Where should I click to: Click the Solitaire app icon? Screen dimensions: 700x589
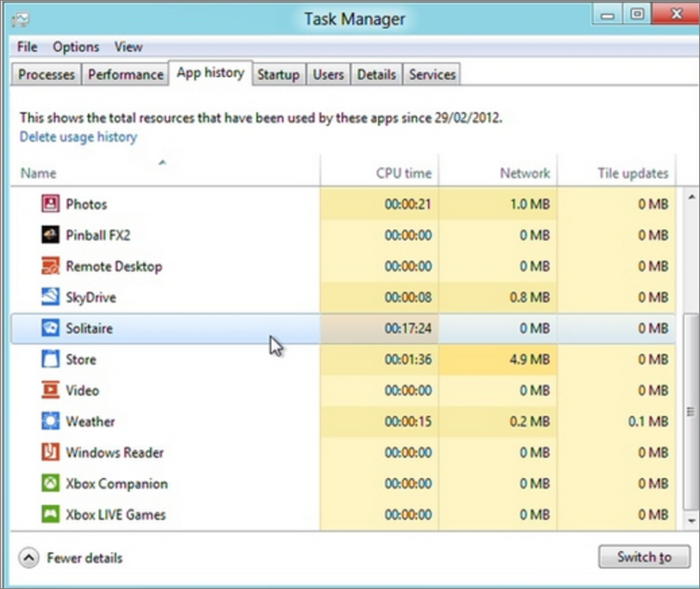pos(50,328)
